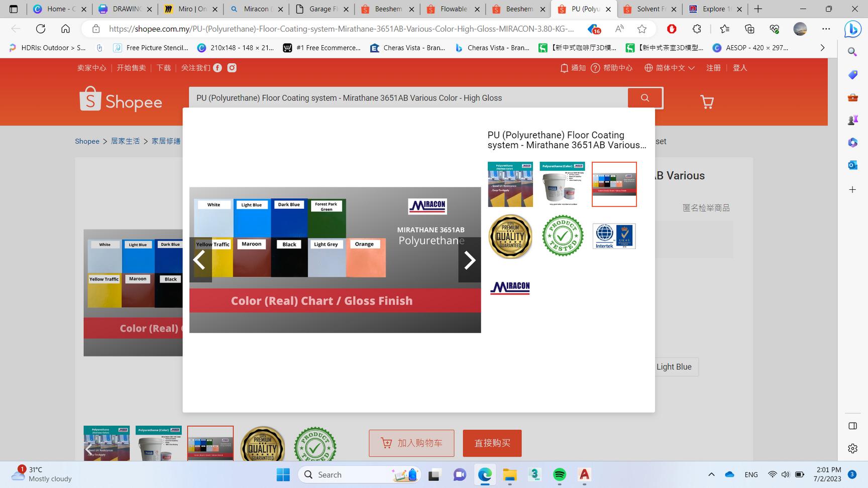Go to browser home page

coord(65,29)
